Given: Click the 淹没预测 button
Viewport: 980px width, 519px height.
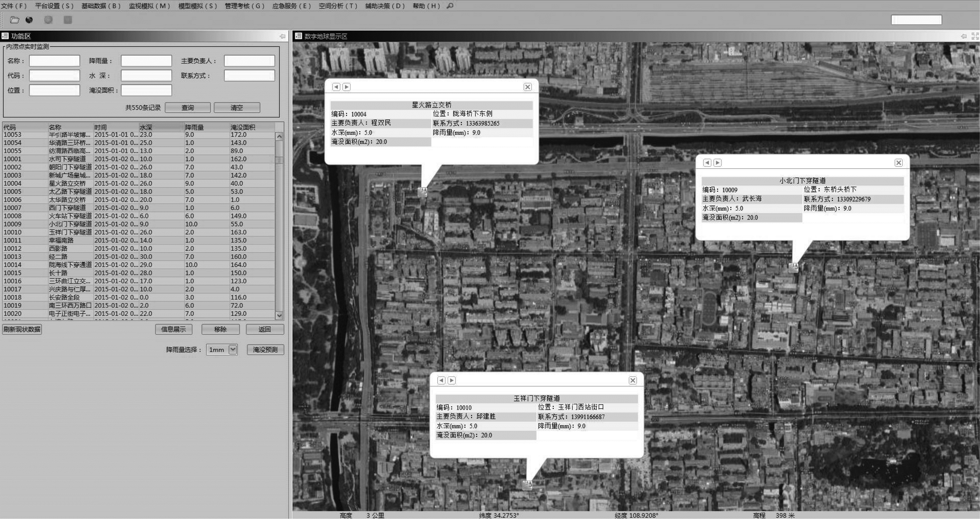Looking at the screenshot, I should click(x=265, y=349).
